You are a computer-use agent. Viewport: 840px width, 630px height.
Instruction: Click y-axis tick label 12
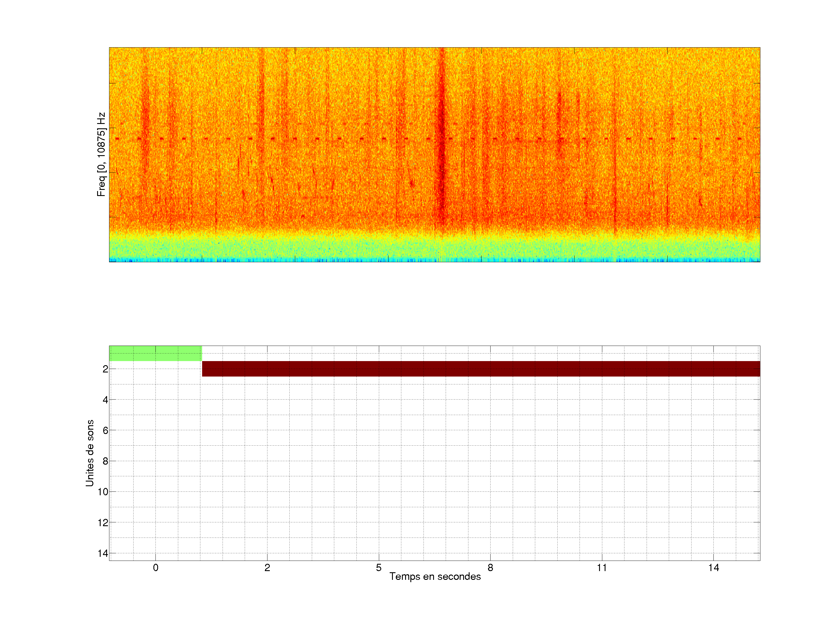click(103, 523)
